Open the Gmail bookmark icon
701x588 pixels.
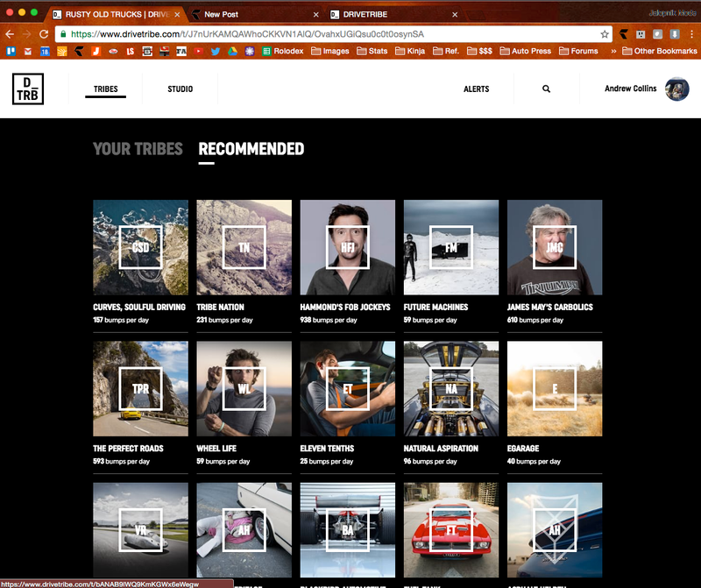point(28,51)
